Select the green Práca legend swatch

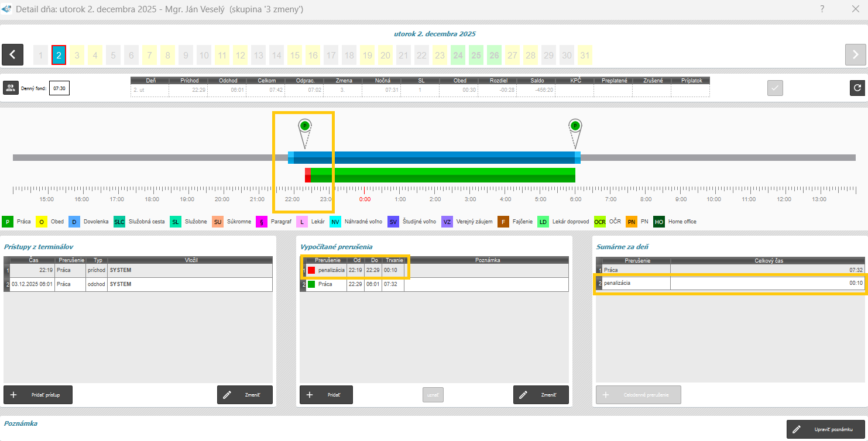tap(8, 222)
